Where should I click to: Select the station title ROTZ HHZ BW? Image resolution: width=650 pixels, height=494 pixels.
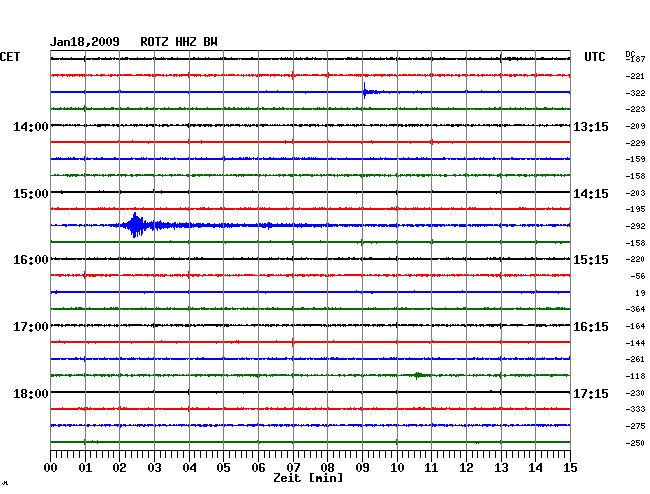coord(179,42)
